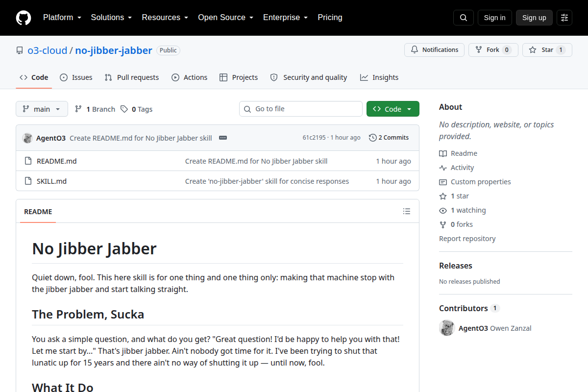This screenshot has width=588, height=392.
Task: Open the appearance settings sliders icon
Action: pyautogui.click(x=564, y=18)
